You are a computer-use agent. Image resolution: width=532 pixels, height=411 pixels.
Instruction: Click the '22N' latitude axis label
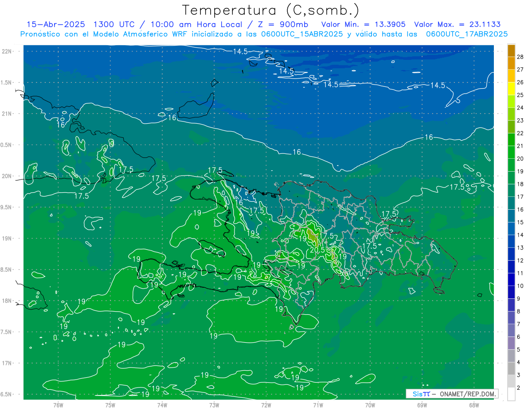8,51
